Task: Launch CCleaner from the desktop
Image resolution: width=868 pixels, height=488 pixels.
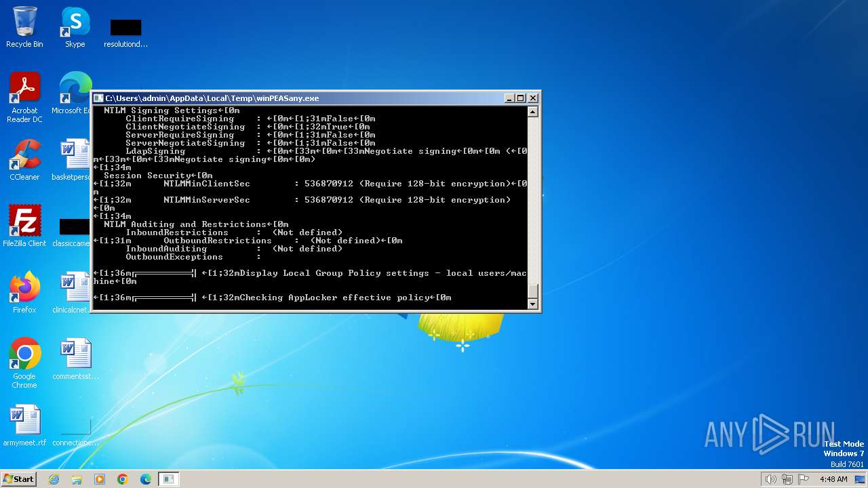Action: pos(24,160)
